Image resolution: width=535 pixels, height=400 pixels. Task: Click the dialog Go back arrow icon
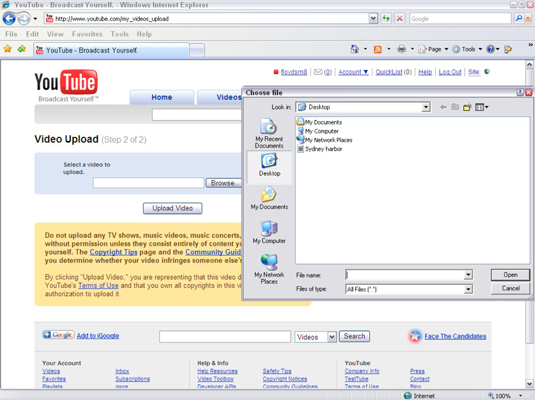443,107
